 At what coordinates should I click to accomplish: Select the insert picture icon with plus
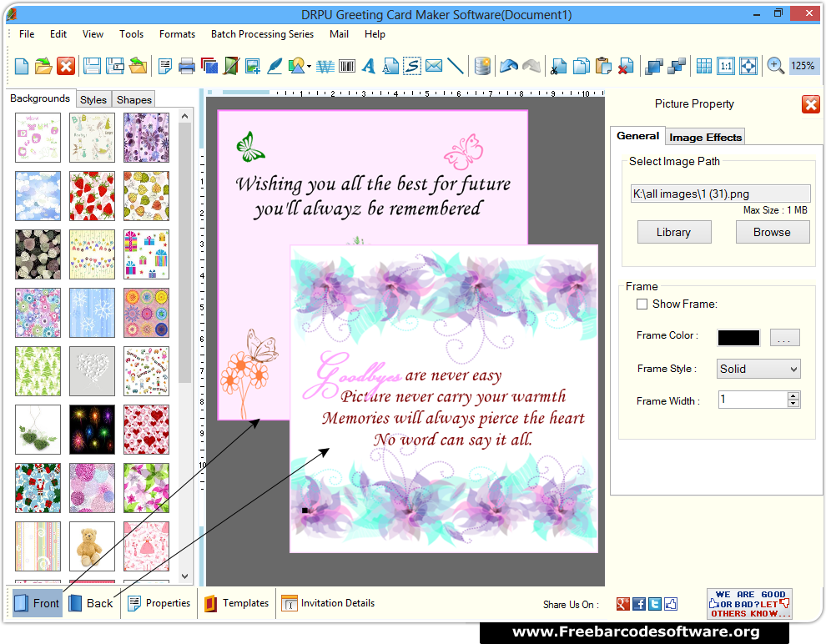252,67
